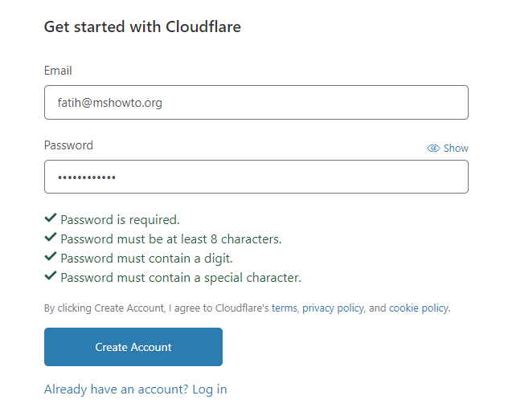Click checkmark beside at least 8 characters

[51, 237]
